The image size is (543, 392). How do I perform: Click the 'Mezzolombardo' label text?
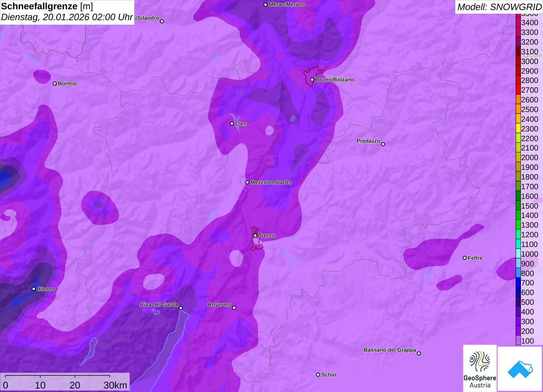(x=271, y=182)
